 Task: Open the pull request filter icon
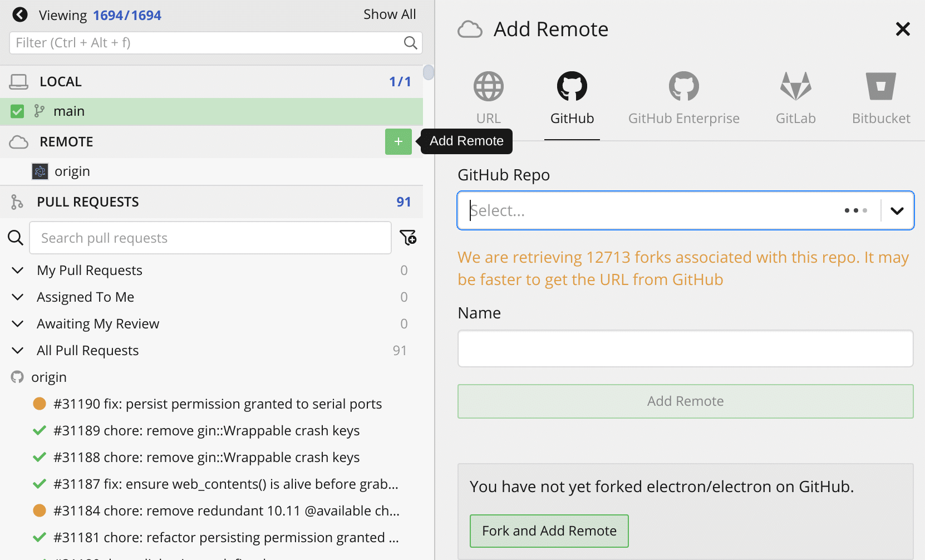click(408, 238)
